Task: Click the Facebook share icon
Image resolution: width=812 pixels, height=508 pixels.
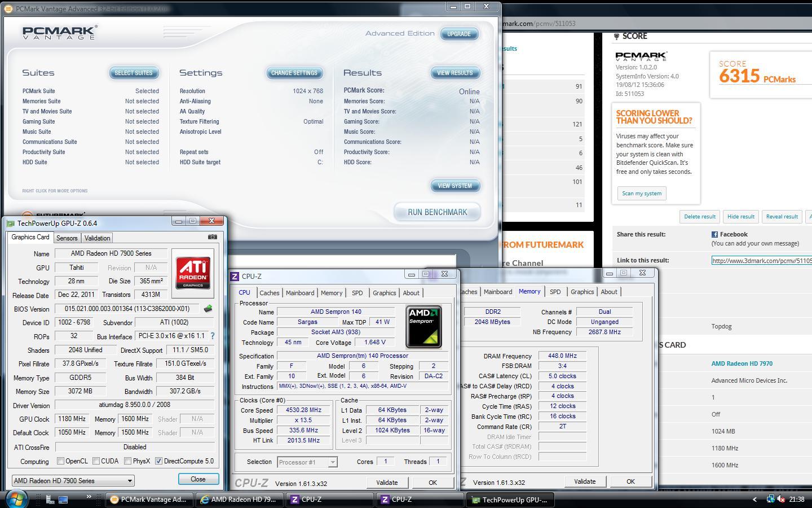Action: pos(714,234)
